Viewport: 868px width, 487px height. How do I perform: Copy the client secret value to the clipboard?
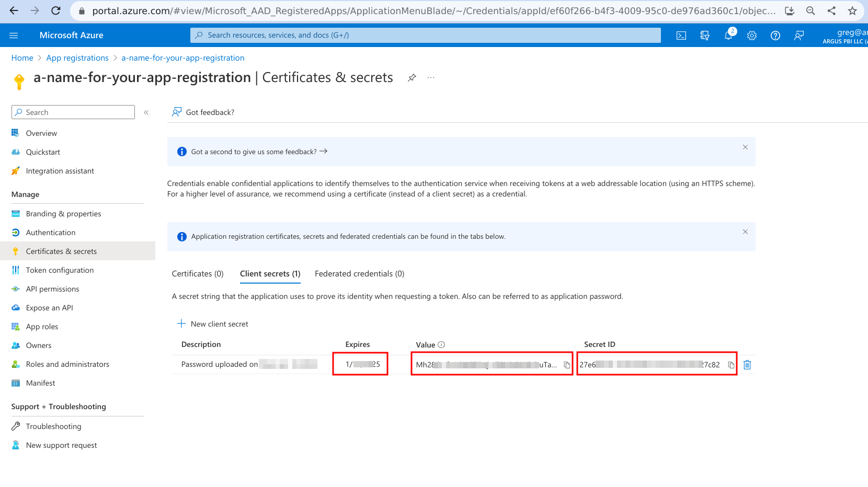(567, 365)
